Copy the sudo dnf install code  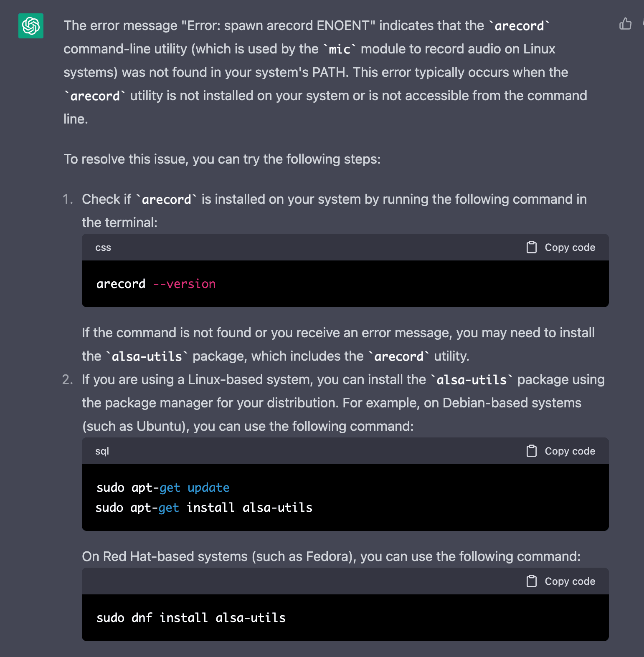[561, 581]
